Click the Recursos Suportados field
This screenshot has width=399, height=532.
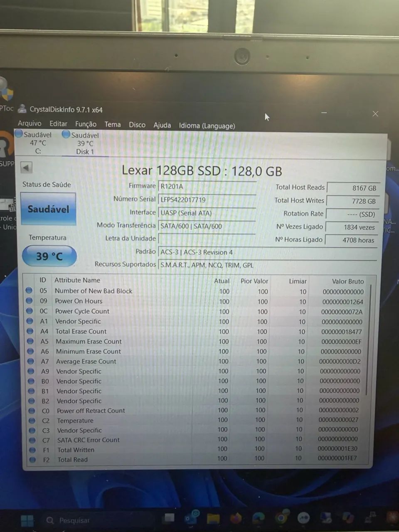(x=268, y=265)
